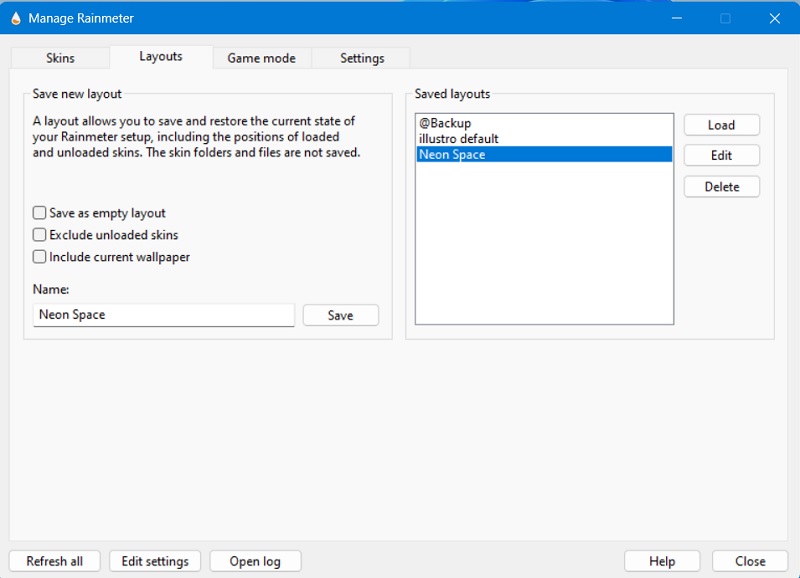Delete the selected saved layout
This screenshot has height=578, width=800.
[721, 187]
